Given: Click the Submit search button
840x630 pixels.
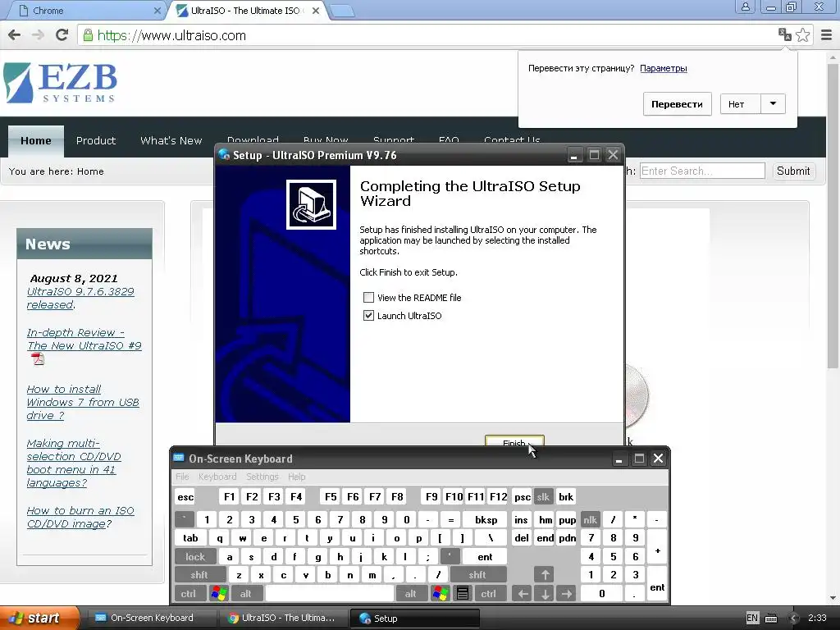Looking at the screenshot, I should pyautogui.click(x=793, y=171).
